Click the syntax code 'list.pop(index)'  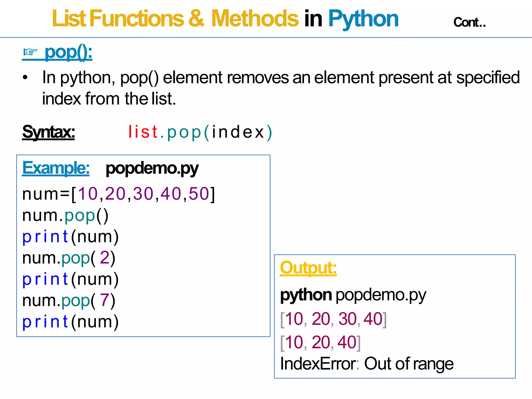(x=200, y=132)
